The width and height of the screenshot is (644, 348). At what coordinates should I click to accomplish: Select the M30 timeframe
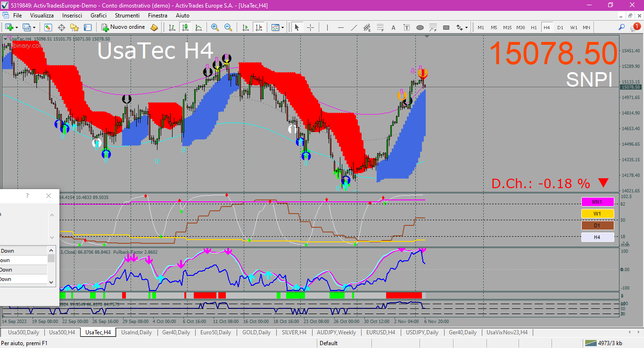click(x=520, y=27)
